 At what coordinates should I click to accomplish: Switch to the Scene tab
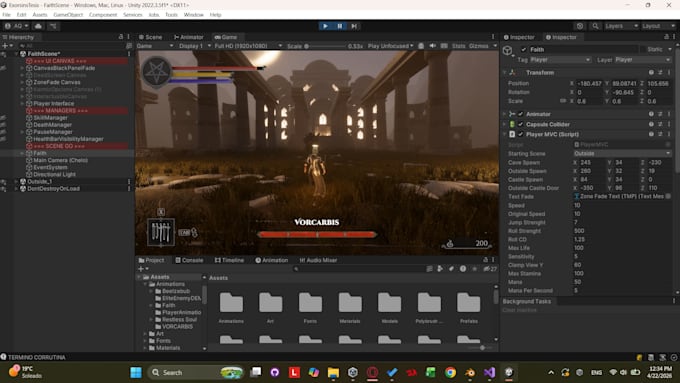pos(150,37)
